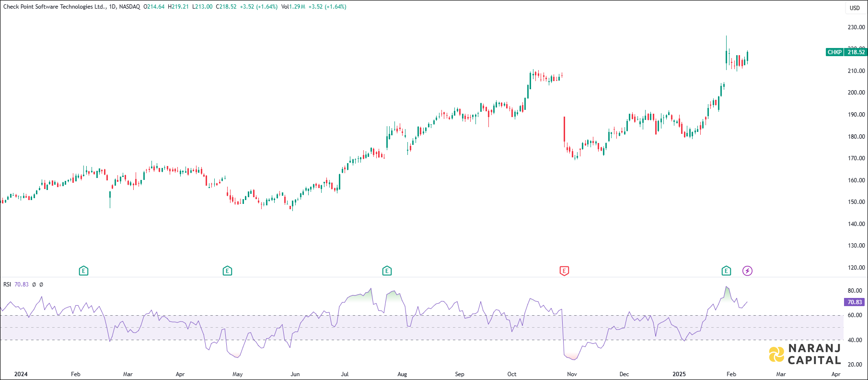Image resolution: width=868 pixels, height=380 pixels.
Task: Click the L213.00 low value
Action: 202,7
